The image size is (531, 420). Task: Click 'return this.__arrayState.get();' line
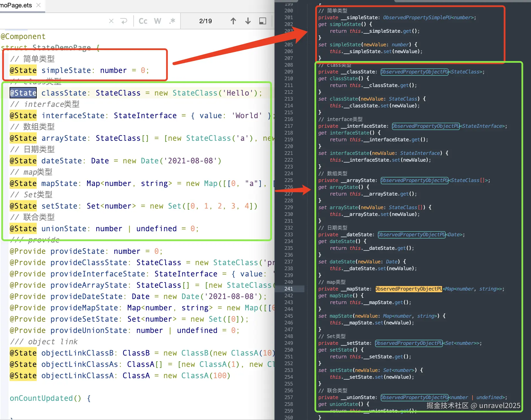tap(373, 194)
